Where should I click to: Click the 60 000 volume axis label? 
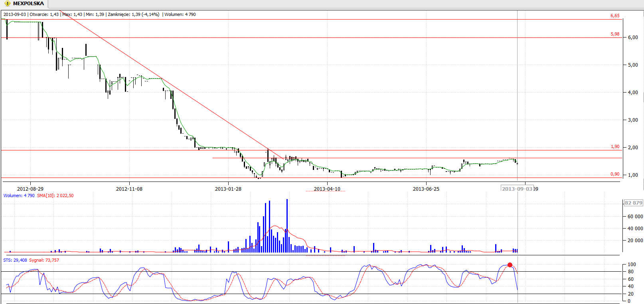[635, 217]
